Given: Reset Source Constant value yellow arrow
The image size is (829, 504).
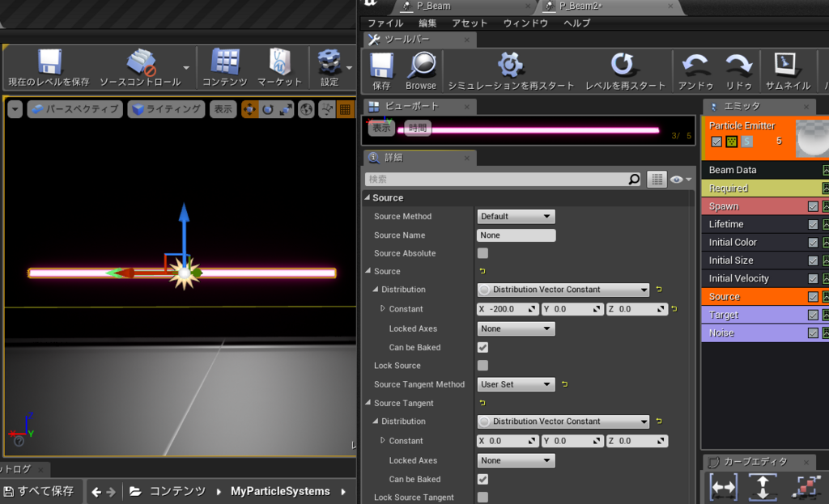Looking at the screenshot, I should (674, 308).
